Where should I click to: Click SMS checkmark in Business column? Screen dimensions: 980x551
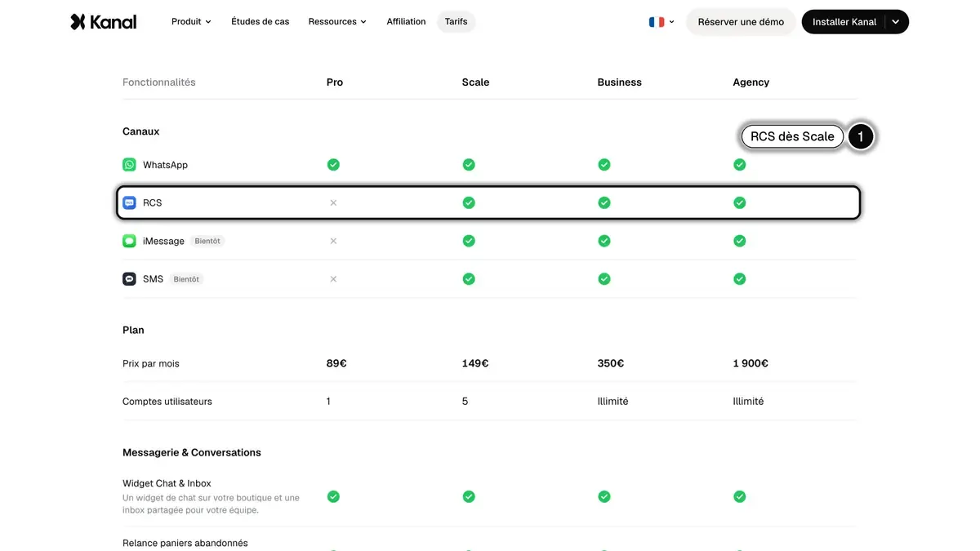604,279
